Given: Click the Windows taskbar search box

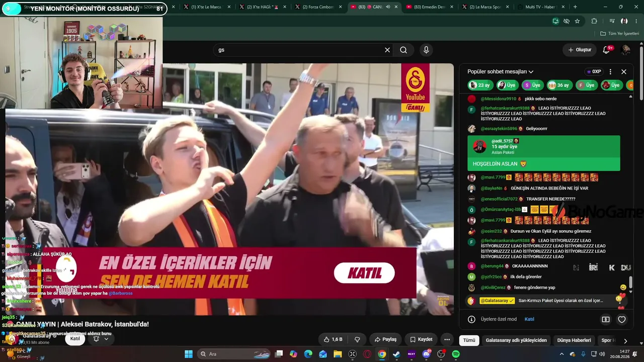Looking at the screenshot, I should point(234,354).
